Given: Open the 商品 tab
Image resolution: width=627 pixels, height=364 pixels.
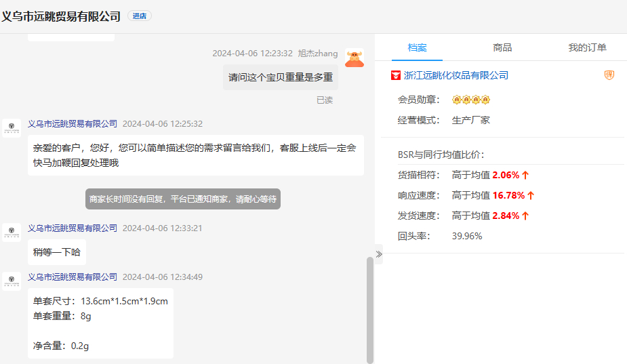Looking at the screenshot, I should point(502,47).
